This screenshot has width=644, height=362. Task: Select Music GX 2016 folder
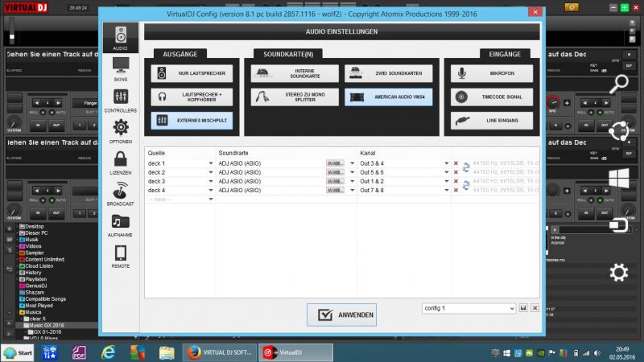pos(46,325)
